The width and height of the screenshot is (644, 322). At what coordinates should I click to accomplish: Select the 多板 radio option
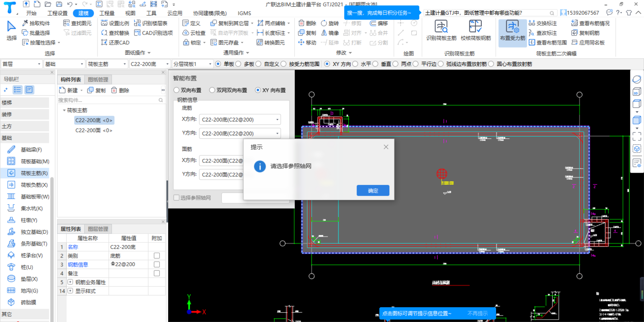pyautogui.click(x=238, y=64)
